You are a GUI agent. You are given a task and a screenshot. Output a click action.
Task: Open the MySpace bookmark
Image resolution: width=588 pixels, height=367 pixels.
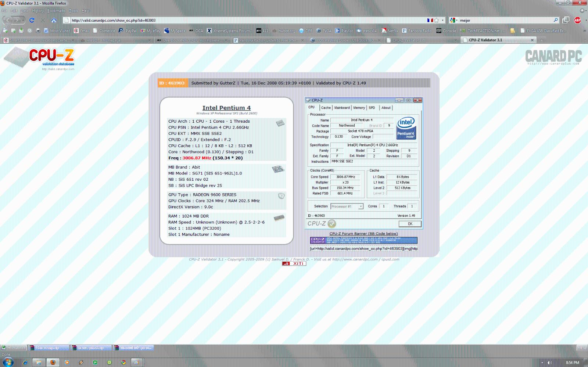coord(175,31)
